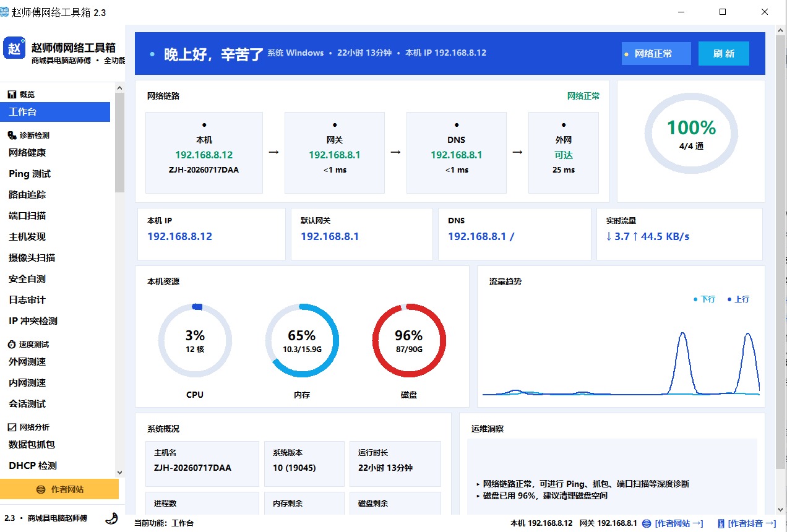This screenshot has width=787, height=532.
Task: Click the 磁盘已用 96% cleanup suggestion
Action: coord(541,496)
